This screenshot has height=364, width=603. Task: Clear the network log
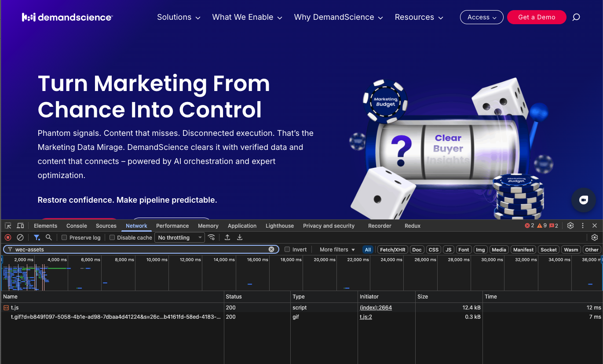tap(20, 237)
